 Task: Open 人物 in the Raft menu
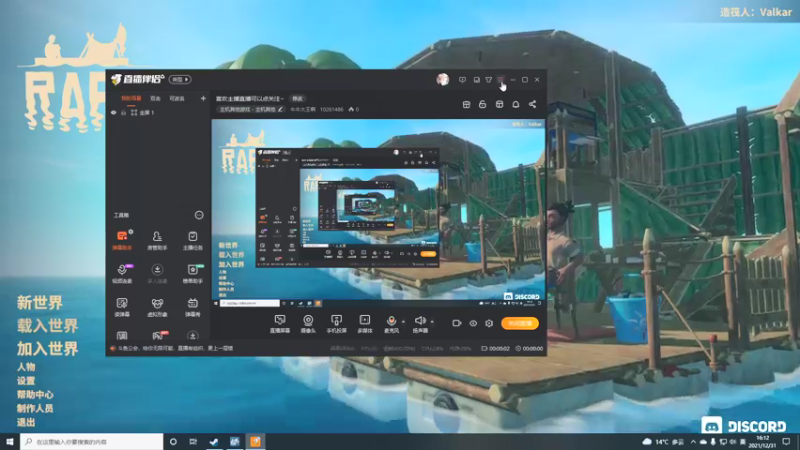(26, 367)
